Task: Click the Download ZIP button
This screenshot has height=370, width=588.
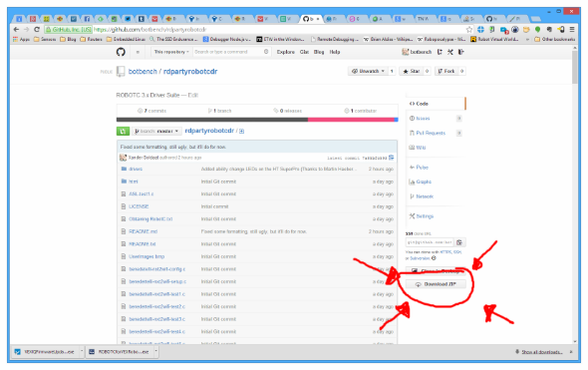Action: (x=436, y=284)
